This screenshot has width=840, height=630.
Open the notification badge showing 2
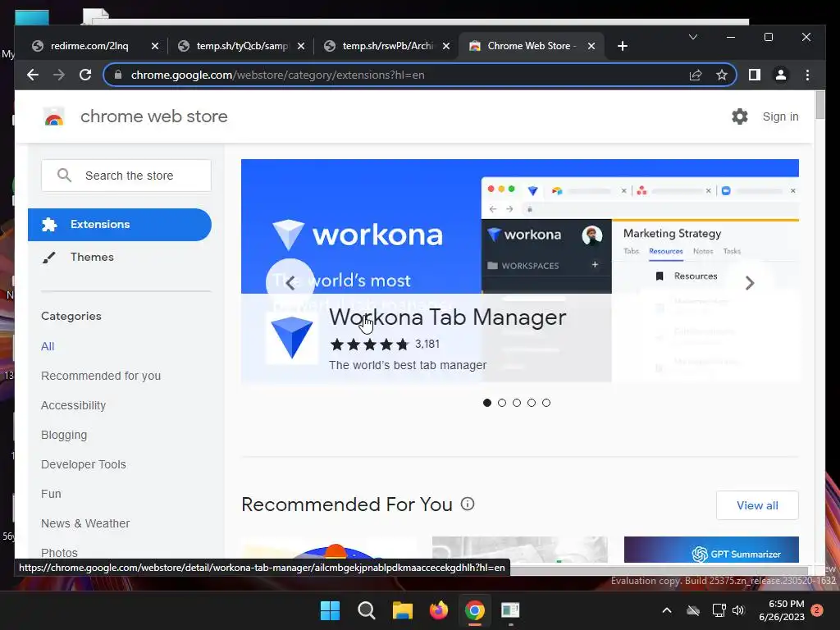click(x=817, y=610)
